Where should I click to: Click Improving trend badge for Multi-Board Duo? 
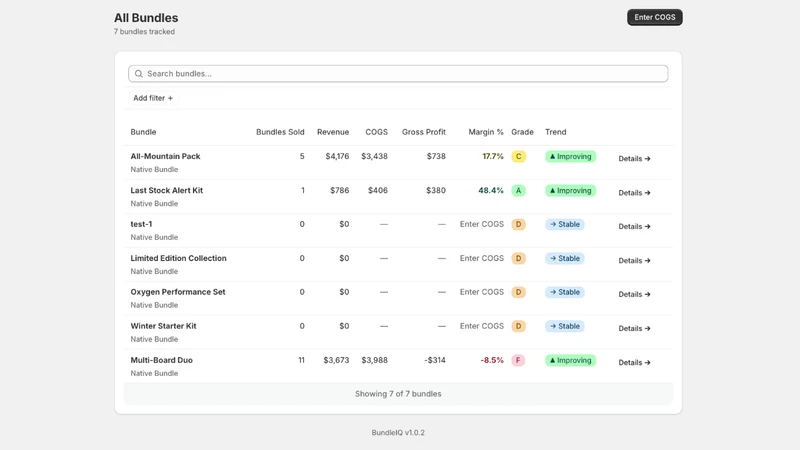coord(570,361)
